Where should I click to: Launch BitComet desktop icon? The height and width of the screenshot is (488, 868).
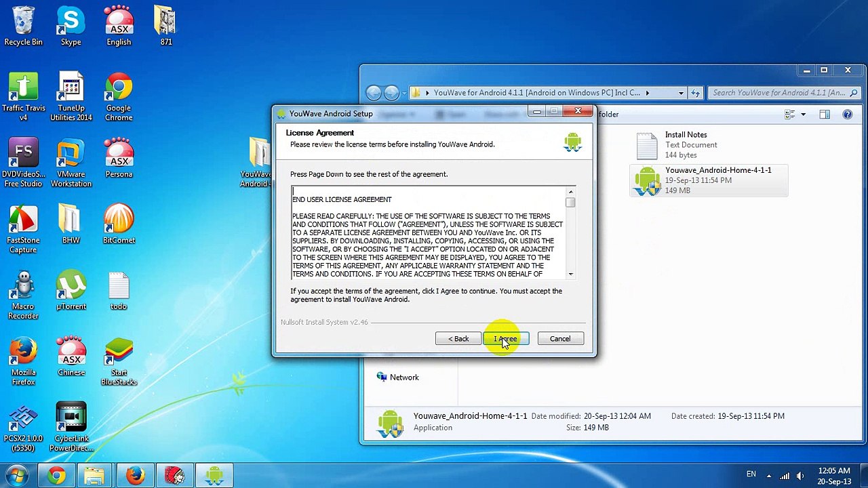(119, 224)
